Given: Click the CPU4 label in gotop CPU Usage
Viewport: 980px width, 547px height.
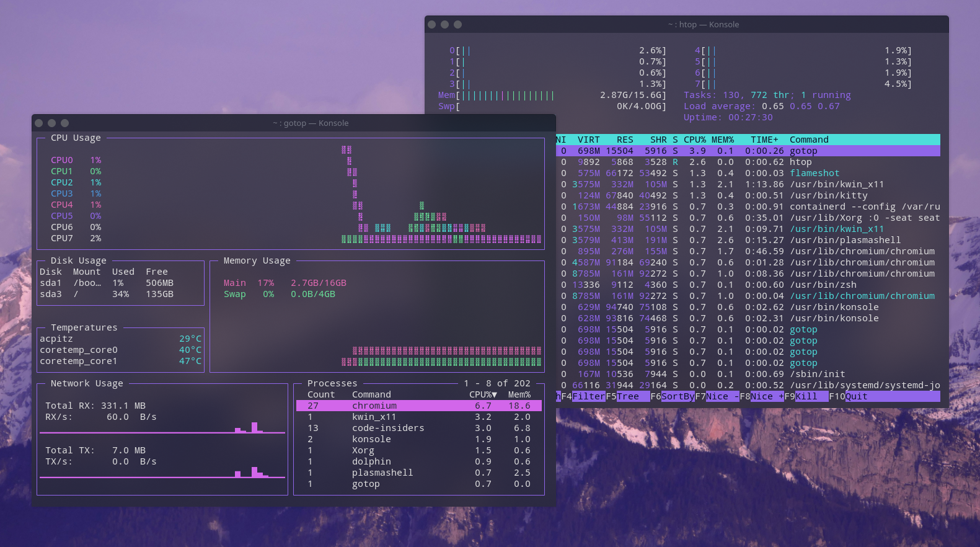Looking at the screenshot, I should tap(61, 205).
